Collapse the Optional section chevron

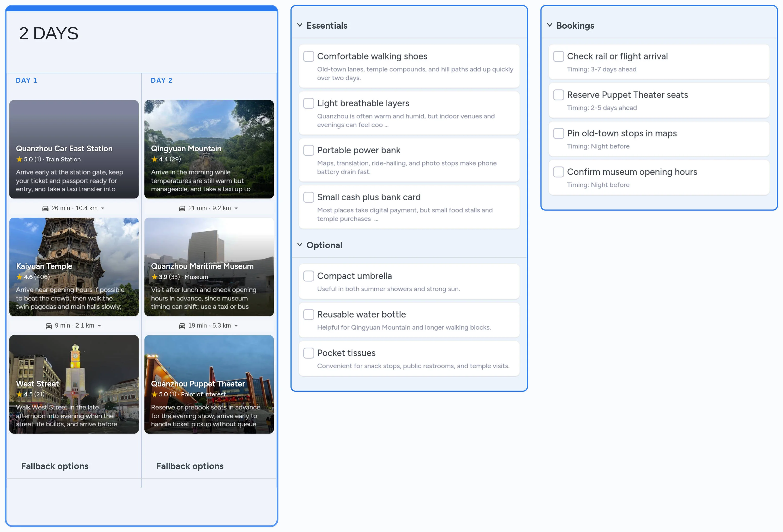pos(300,245)
